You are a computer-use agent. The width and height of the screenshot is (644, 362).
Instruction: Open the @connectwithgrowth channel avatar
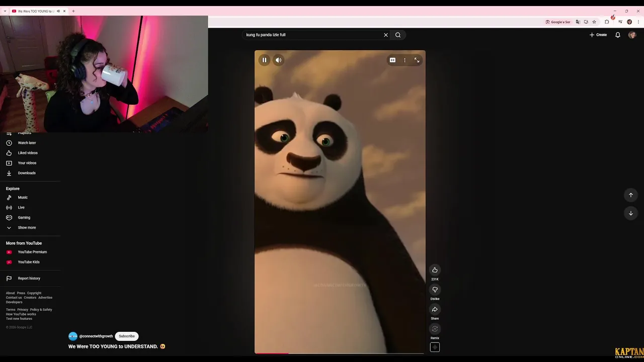pos(73,336)
